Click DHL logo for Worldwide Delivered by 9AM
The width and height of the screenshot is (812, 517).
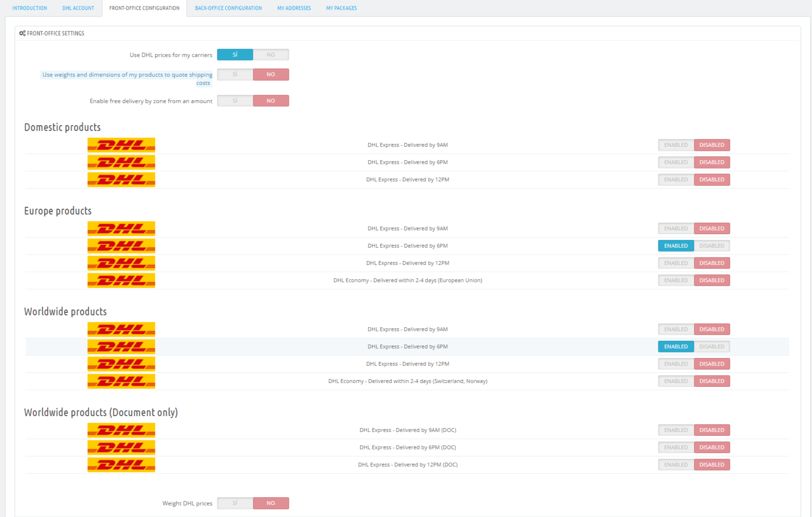pyautogui.click(x=121, y=329)
